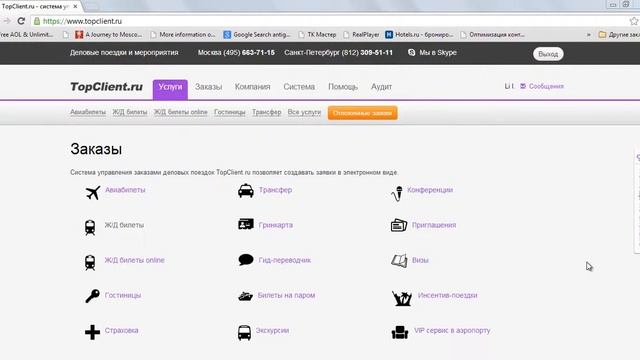Click the Гостиницы submenu link
Viewport: 640px width, 360px height.
[x=230, y=112]
